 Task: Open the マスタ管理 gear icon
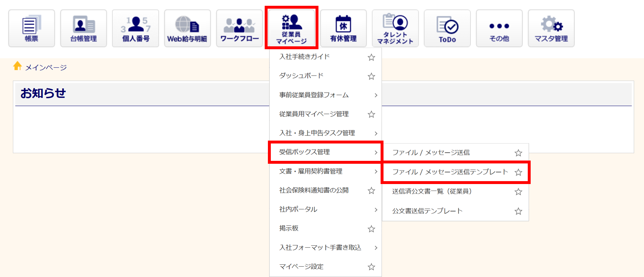(x=551, y=28)
